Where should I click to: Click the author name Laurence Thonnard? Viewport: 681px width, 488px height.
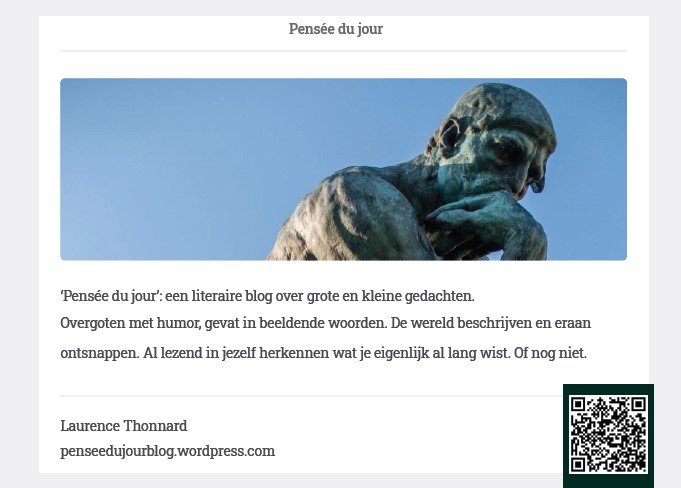click(x=124, y=426)
